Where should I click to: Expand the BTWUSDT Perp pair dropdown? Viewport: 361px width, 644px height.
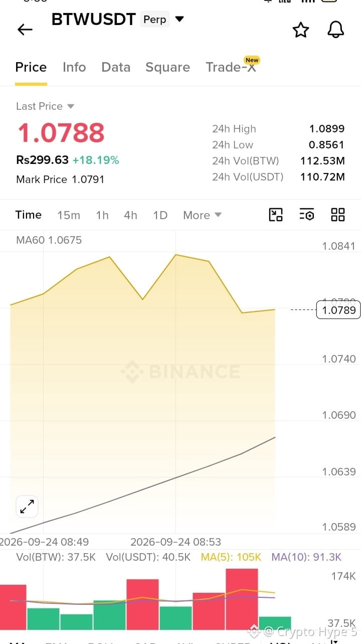click(x=179, y=20)
